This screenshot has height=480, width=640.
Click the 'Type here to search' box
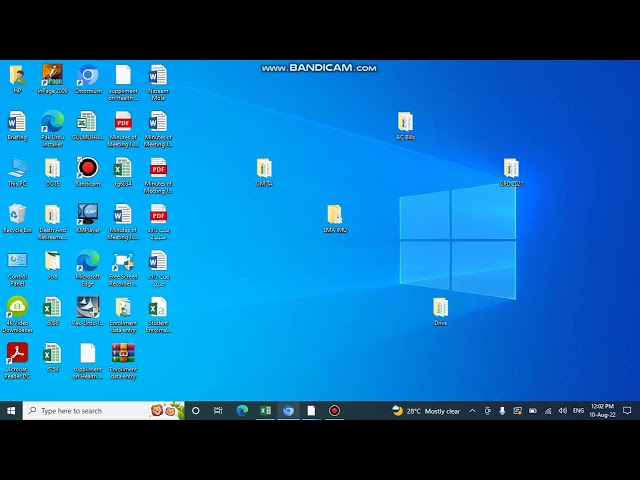[103, 411]
